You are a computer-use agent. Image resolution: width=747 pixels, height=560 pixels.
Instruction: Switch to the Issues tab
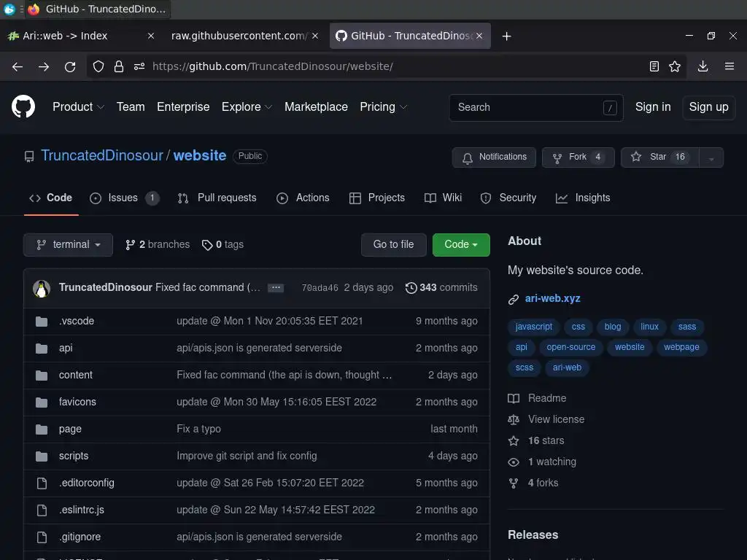[124, 198]
